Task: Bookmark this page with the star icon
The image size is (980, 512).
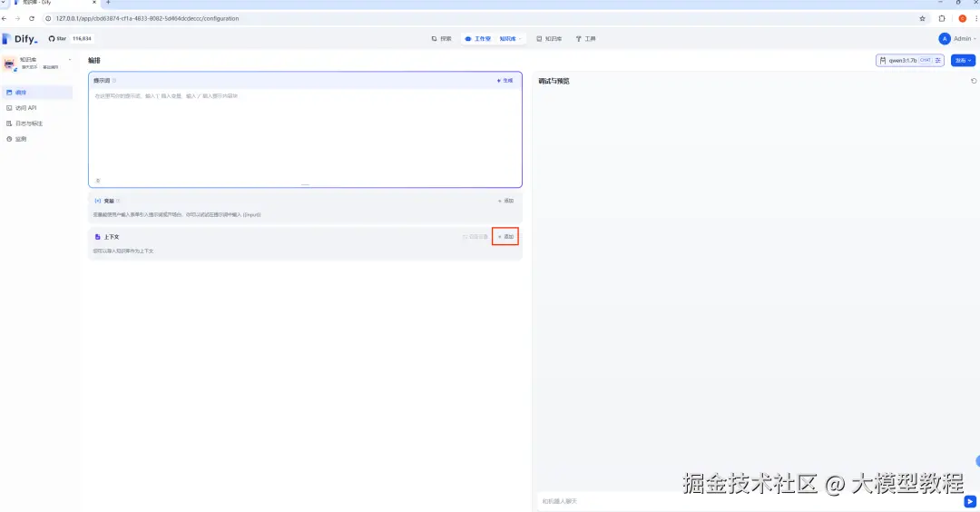Action: (x=922, y=19)
